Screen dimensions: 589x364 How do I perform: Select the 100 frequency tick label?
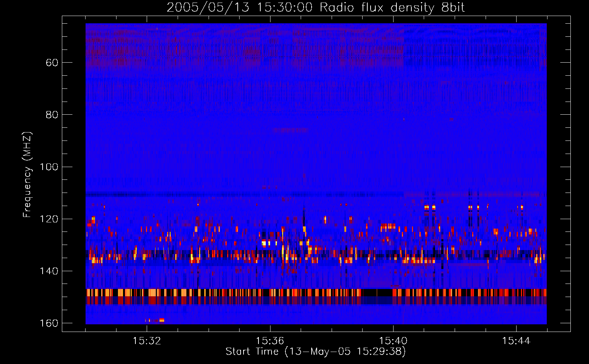(49, 167)
